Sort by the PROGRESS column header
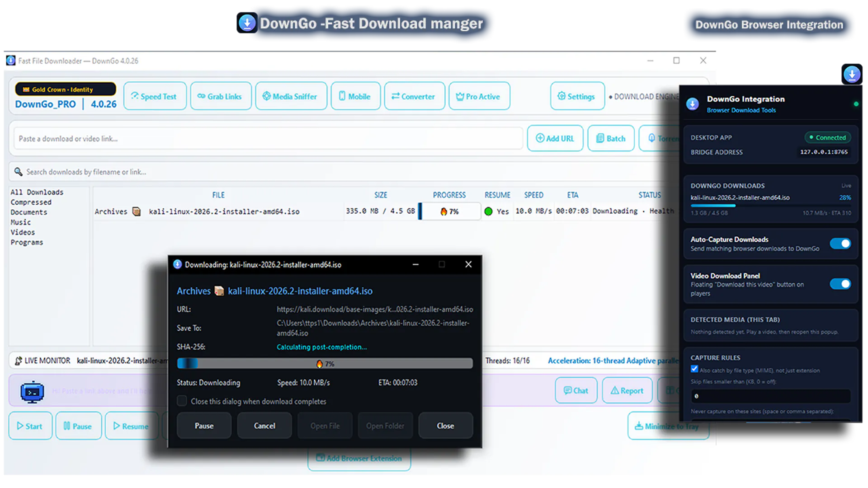The width and height of the screenshot is (868, 488). 449,195
